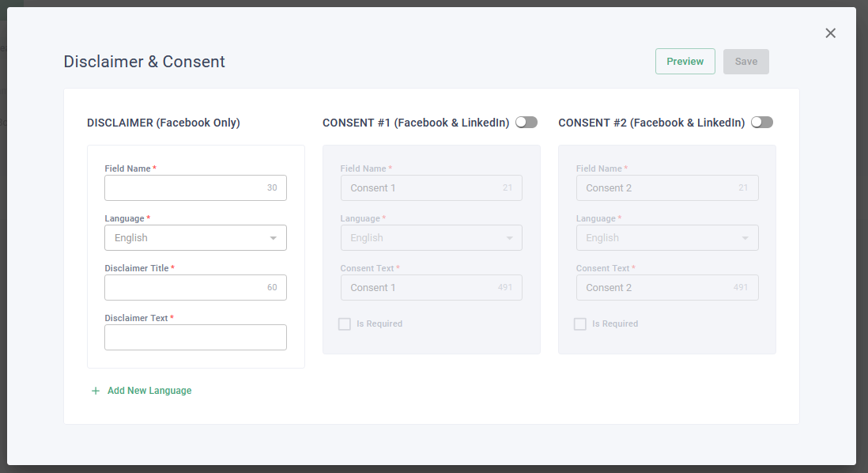Image resolution: width=868 pixels, height=473 pixels.
Task: Enable the Consent #2 toggle
Action: coord(761,123)
